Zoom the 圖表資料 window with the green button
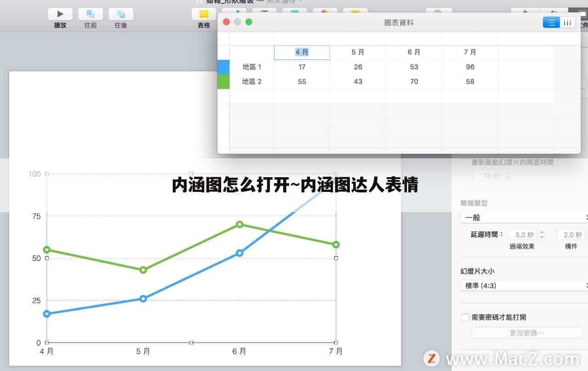The image size is (588, 371). coord(249,22)
